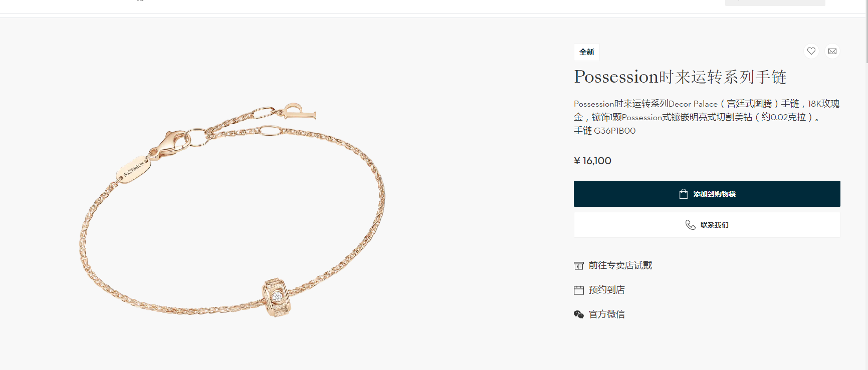
Task: Click the ¥ 16,100 price text
Action: [592, 161]
